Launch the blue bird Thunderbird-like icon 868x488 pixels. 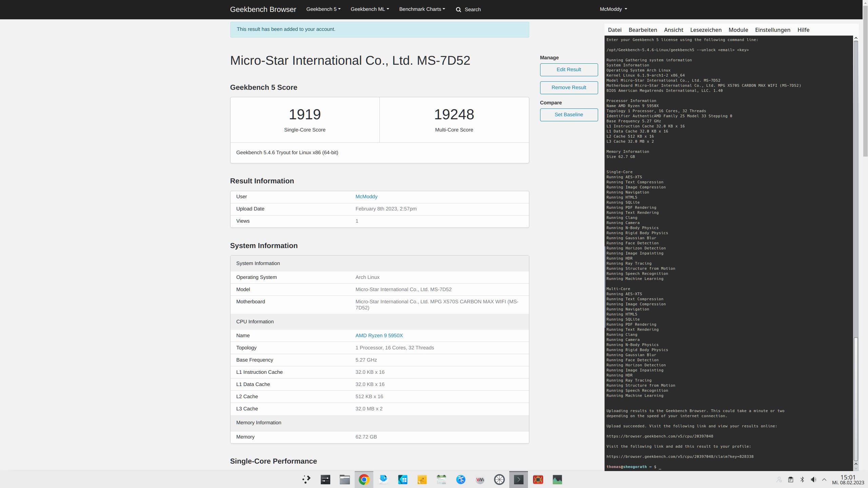pos(461,480)
